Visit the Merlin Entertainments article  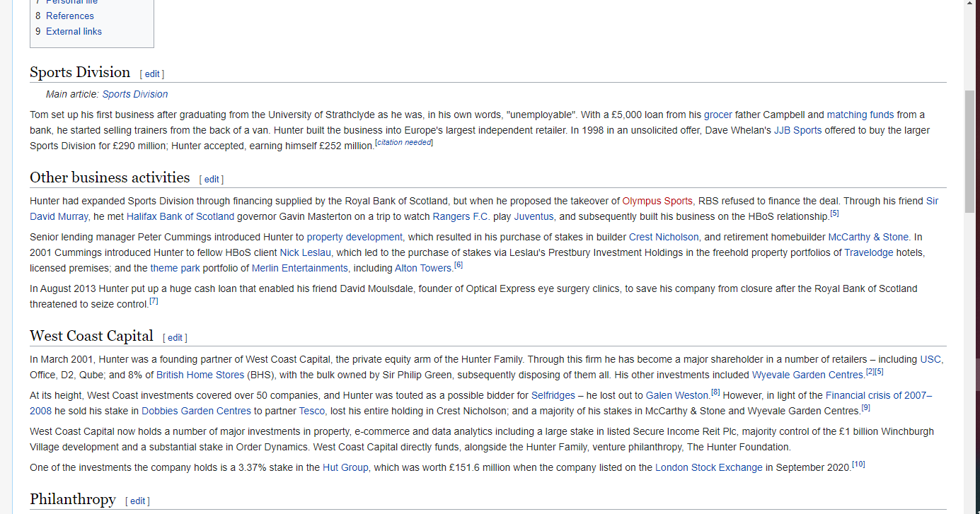point(300,268)
